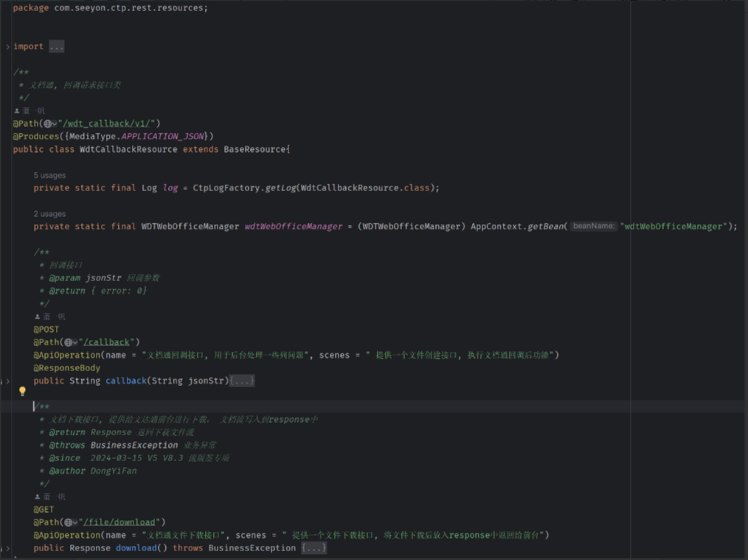The height and width of the screenshot is (560, 748).
Task: Click the beanName parameter hint
Action: pos(594,226)
